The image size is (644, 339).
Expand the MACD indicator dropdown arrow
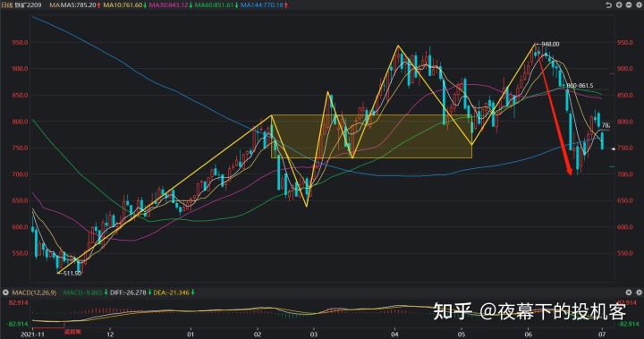(x=5, y=292)
